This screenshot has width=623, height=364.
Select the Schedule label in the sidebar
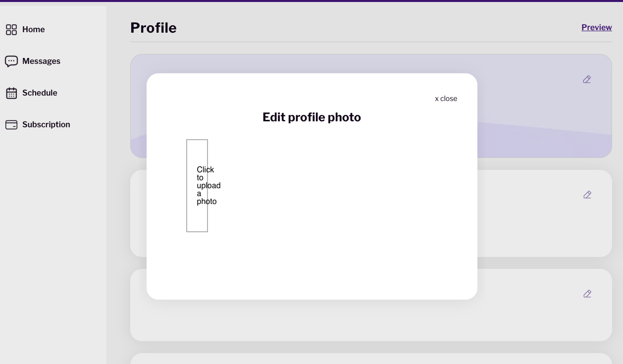[40, 93]
